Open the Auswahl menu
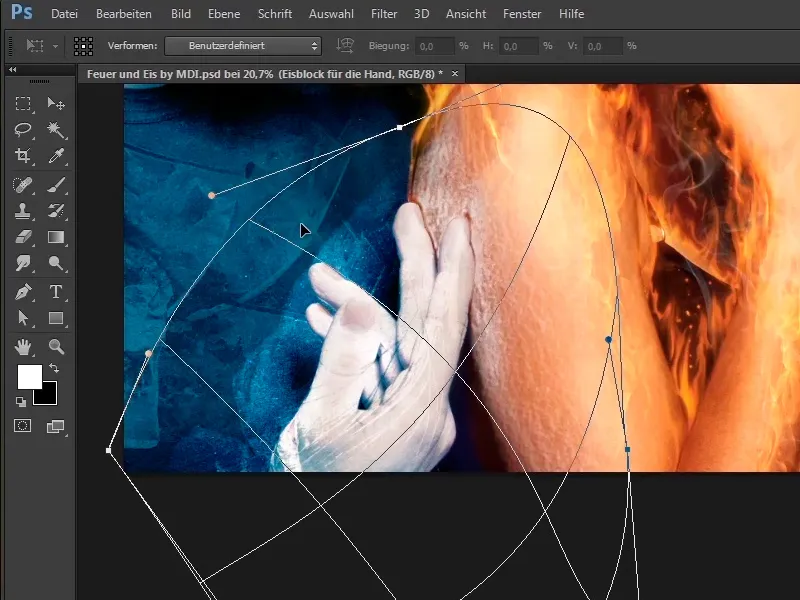This screenshot has height=600, width=800. (x=331, y=14)
